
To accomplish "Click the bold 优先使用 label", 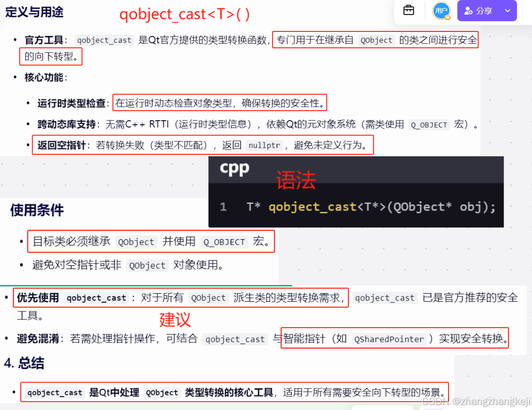I will tap(38, 298).
